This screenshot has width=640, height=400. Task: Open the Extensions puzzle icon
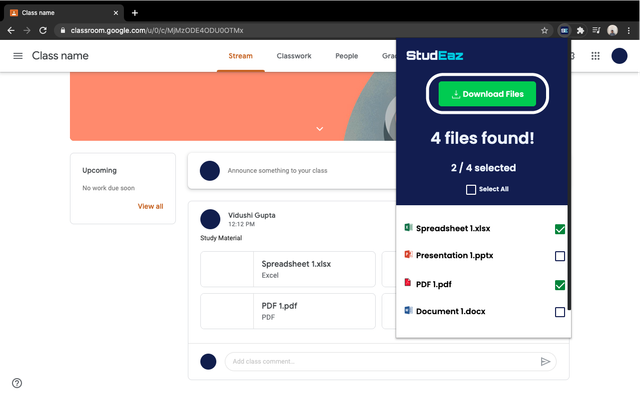[580, 31]
